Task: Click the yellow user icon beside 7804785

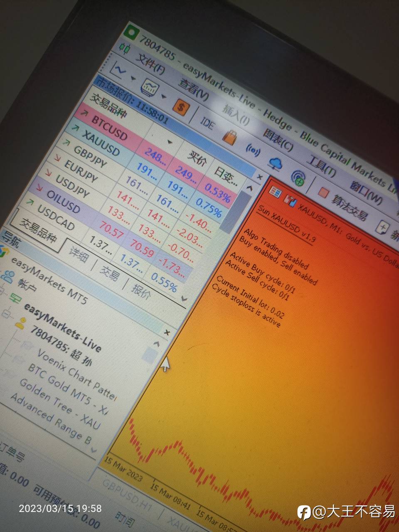Action: (20, 323)
